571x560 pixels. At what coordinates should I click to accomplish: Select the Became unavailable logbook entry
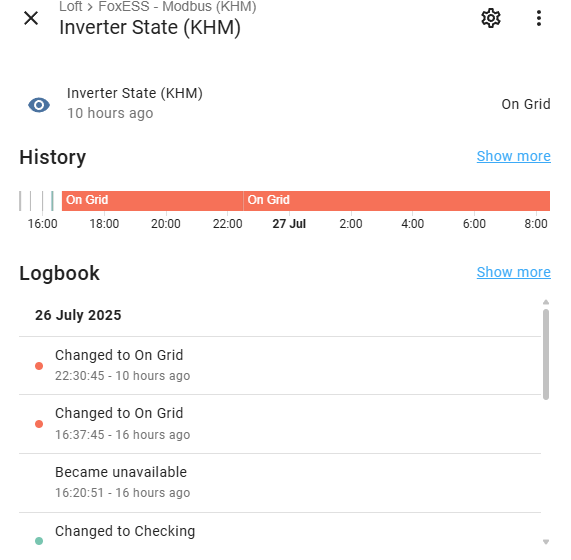tap(280, 483)
